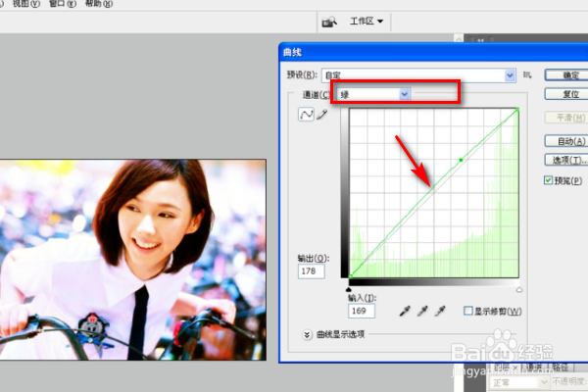Toggle the 预览(P) preview checkbox
Screen dimensions: 588x392
click(x=548, y=180)
